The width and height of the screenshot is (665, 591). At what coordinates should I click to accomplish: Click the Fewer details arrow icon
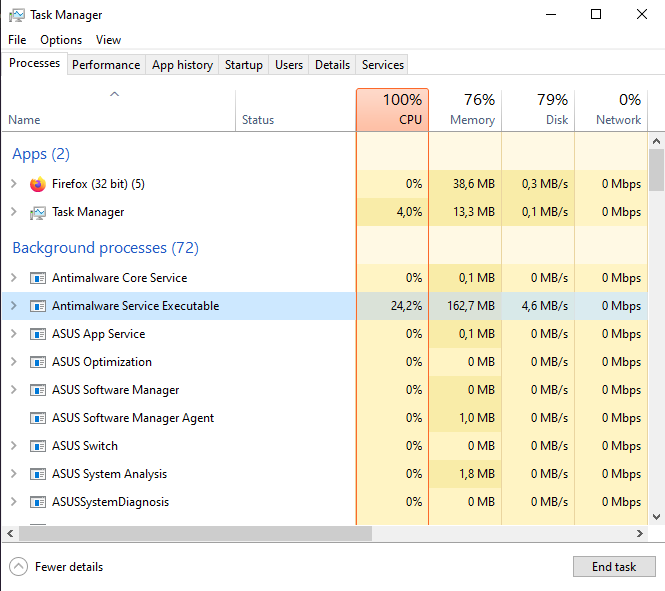tap(18, 567)
